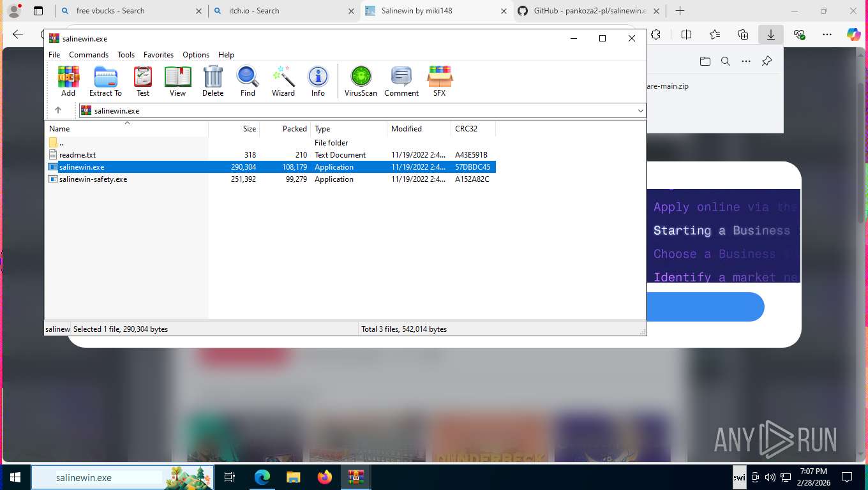The height and width of the screenshot is (490, 868).
Task: Open the Tools menu
Action: [126, 55]
